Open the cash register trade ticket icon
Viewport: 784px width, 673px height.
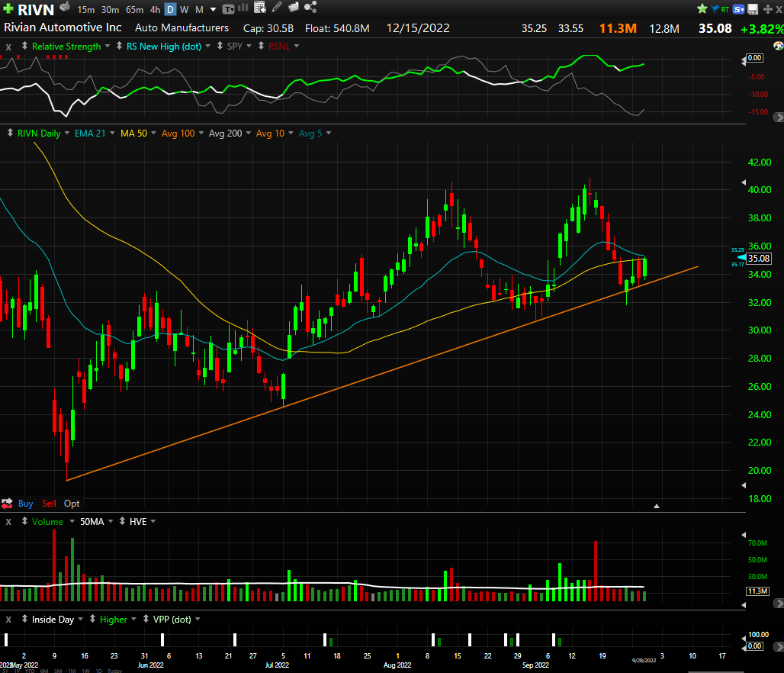(x=65, y=7)
